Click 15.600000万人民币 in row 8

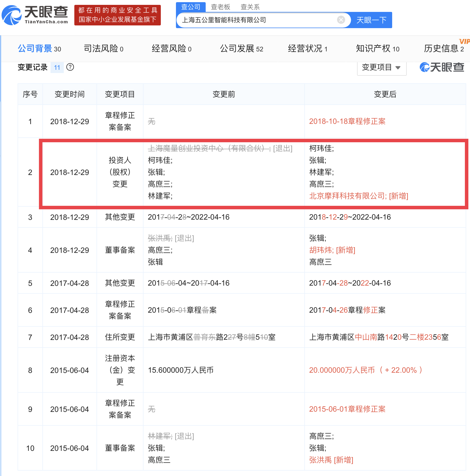pyautogui.click(x=181, y=370)
